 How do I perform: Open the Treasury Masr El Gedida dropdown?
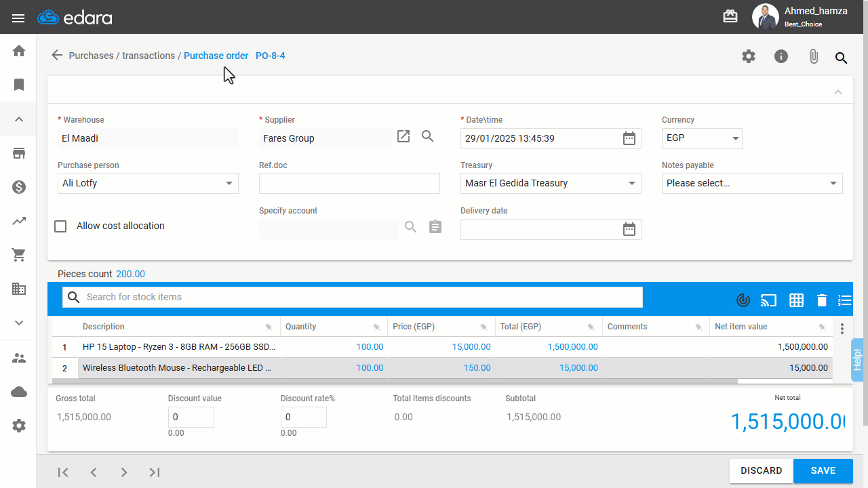tap(551, 183)
